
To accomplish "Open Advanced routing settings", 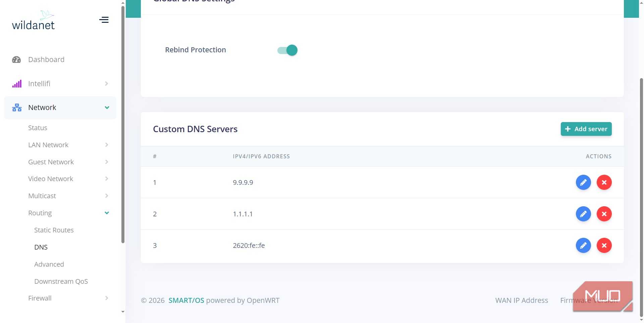I will pyautogui.click(x=49, y=264).
